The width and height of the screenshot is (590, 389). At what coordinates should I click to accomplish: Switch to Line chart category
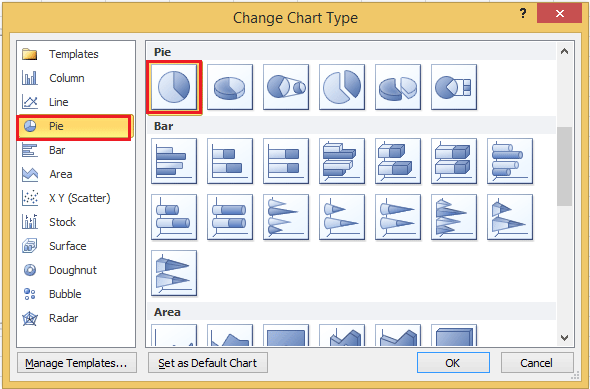[76, 102]
